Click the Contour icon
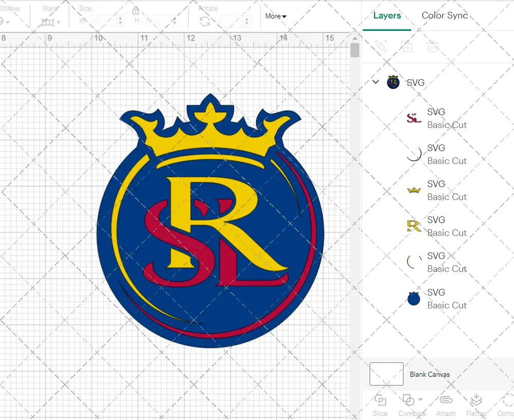 508,400
